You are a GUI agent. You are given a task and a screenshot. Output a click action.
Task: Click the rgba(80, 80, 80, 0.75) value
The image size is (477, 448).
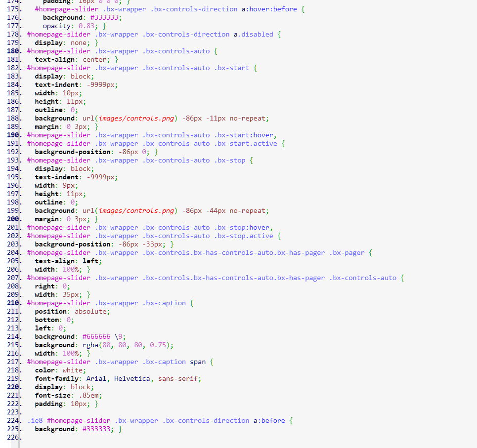click(x=126, y=345)
